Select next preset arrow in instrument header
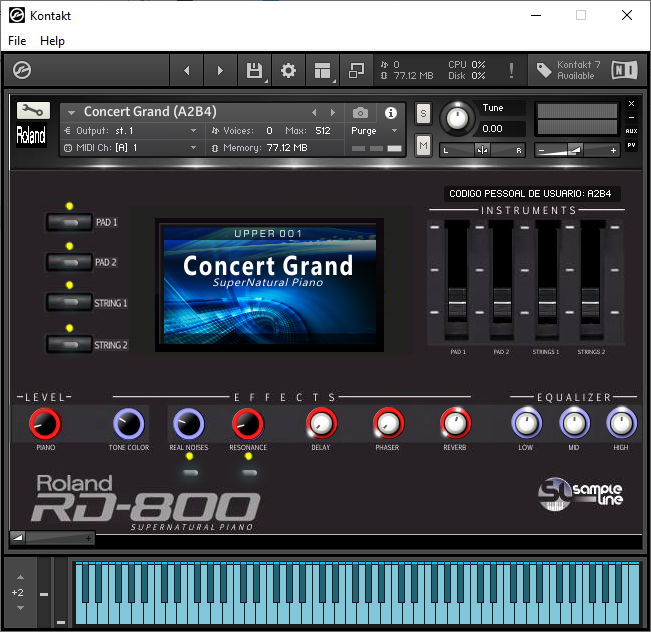Image resolution: width=651 pixels, height=632 pixels. (333, 113)
